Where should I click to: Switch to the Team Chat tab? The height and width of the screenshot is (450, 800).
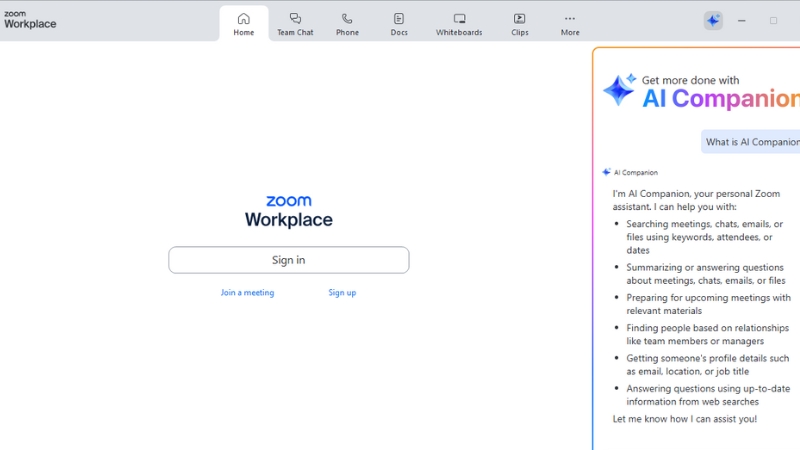(x=295, y=24)
